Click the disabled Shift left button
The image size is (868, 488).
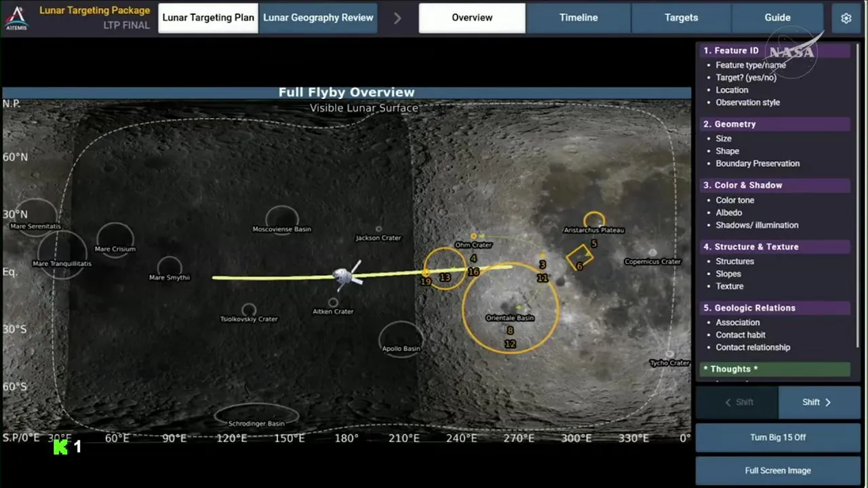point(737,402)
